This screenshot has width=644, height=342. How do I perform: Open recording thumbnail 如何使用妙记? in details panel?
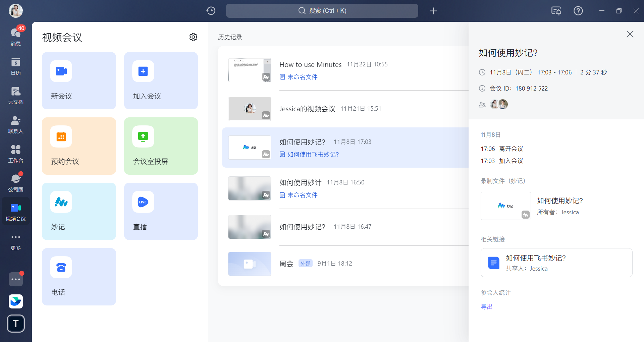click(505, 206)
